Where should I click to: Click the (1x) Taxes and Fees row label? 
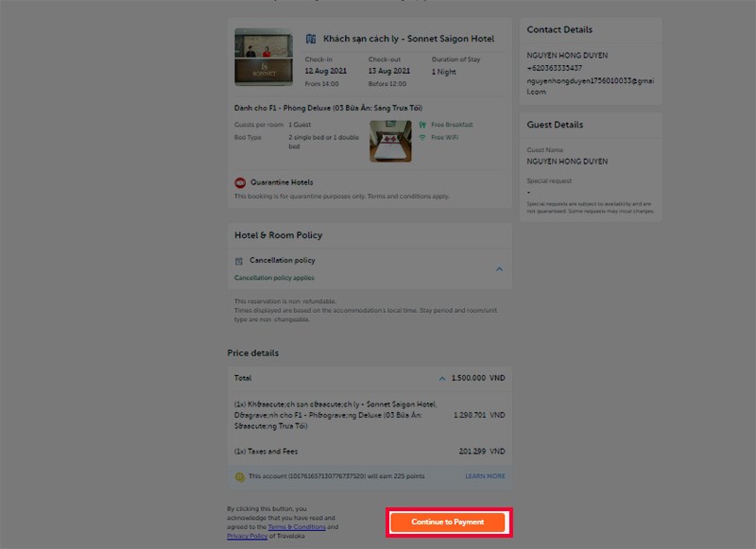[266, 452]
